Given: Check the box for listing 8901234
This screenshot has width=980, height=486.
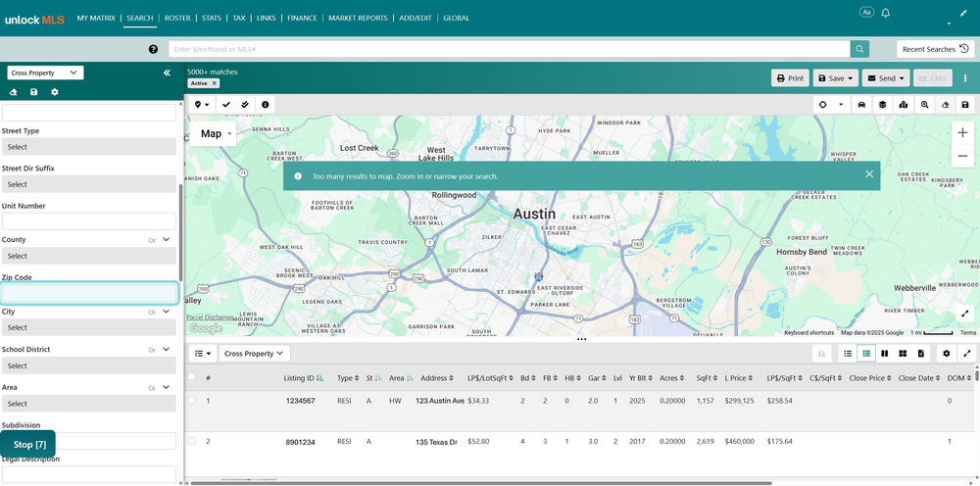Looking at the screenshot, I should (x=192, y=441).
